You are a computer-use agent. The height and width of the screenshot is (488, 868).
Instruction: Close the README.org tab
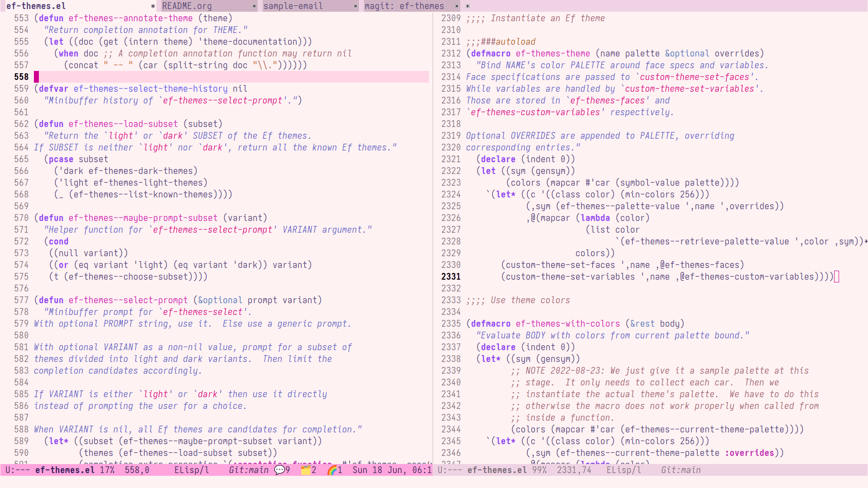[254, 6]
